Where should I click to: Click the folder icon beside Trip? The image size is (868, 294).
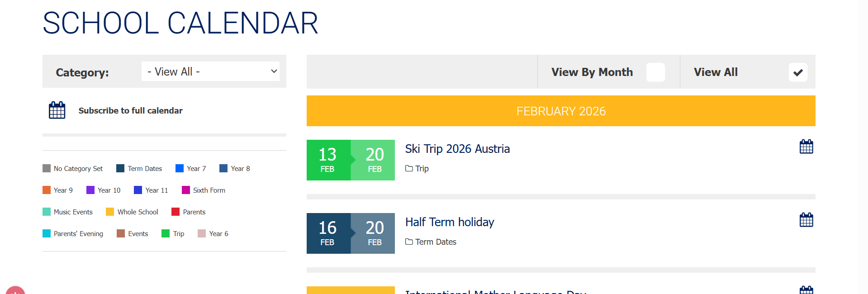(409, 168)
